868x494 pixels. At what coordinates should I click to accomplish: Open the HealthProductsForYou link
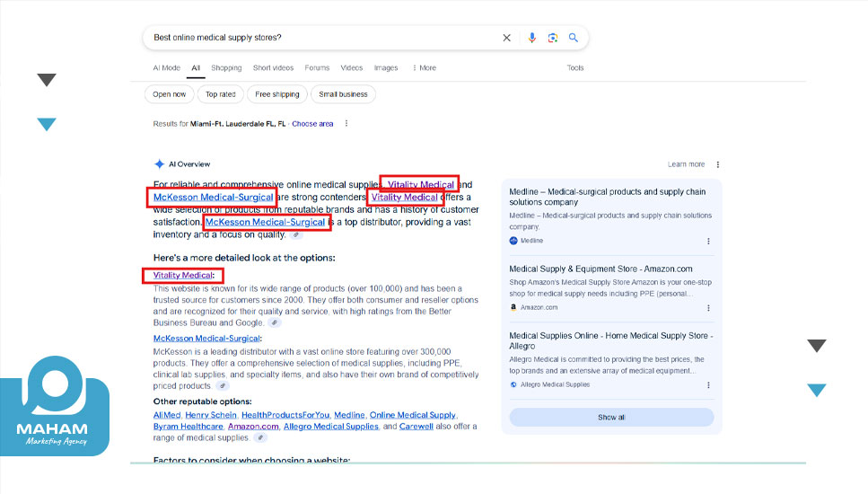[x=285, y=415]
